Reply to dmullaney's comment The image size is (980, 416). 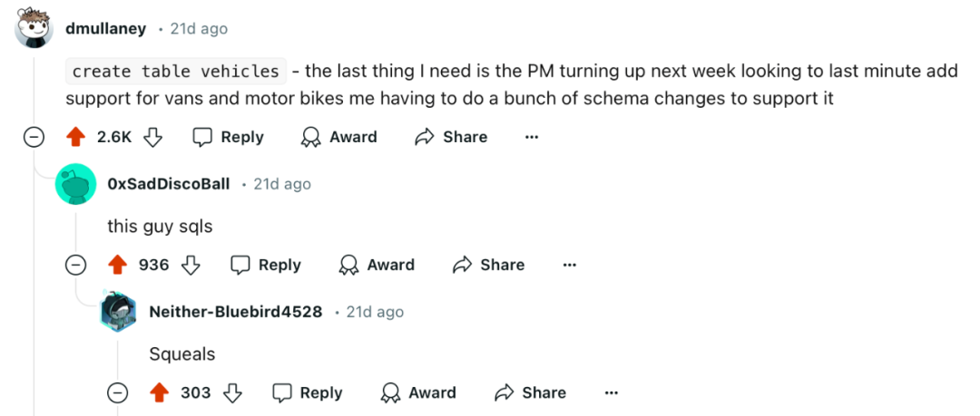pos(228,137)
